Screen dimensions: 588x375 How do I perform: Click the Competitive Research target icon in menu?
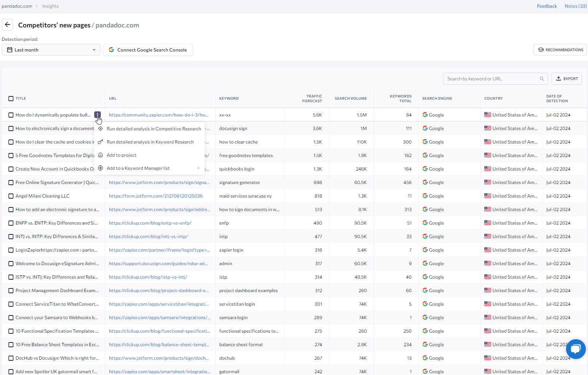click(x=100, y=129)
